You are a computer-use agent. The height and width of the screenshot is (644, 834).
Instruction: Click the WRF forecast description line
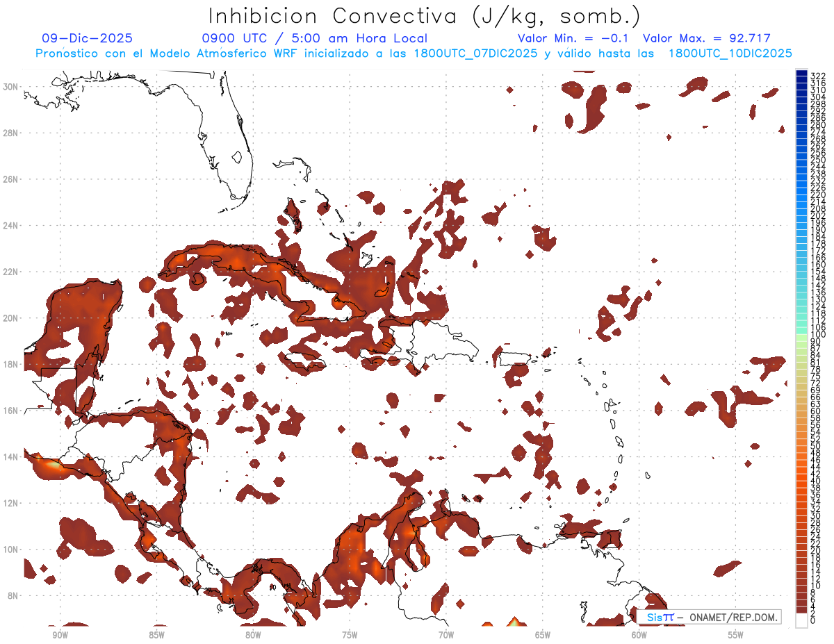(414, 53)
